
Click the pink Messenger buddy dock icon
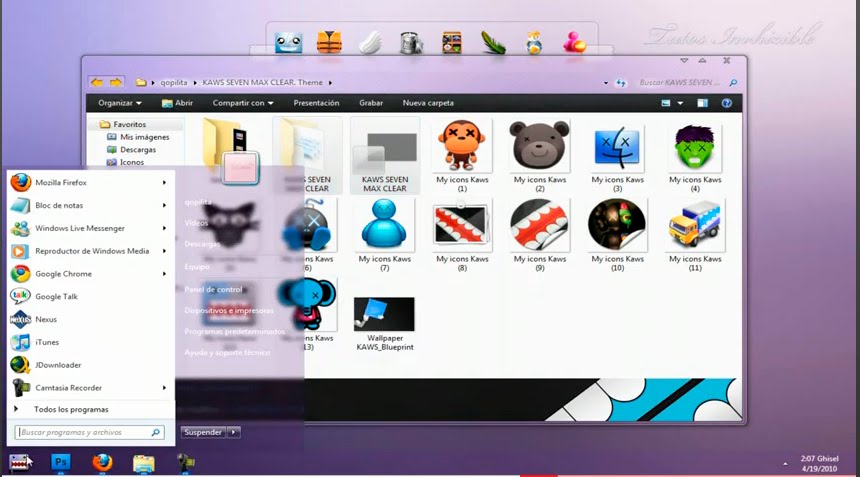(574, 42)
